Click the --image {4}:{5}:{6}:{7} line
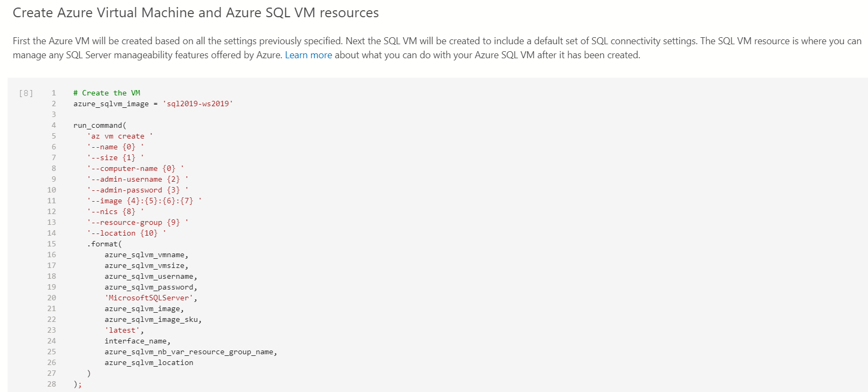This screenshot has width=868, height=392. pyautogui.click(x=144, y=201)
